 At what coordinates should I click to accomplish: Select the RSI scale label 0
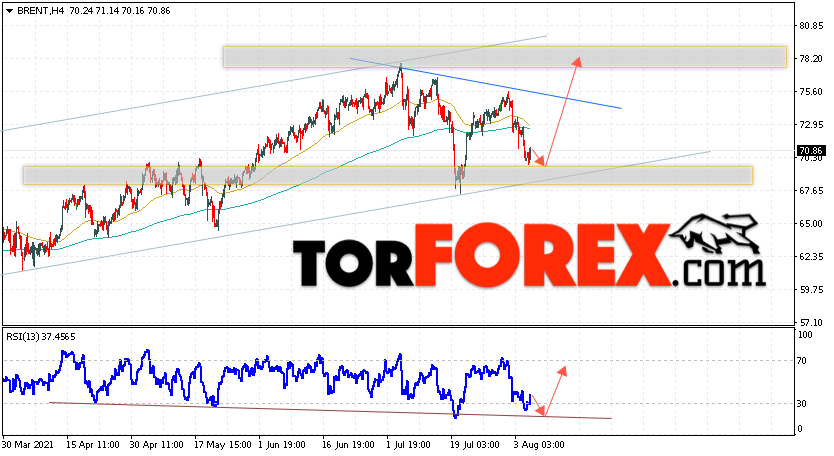tap(799, 429)
